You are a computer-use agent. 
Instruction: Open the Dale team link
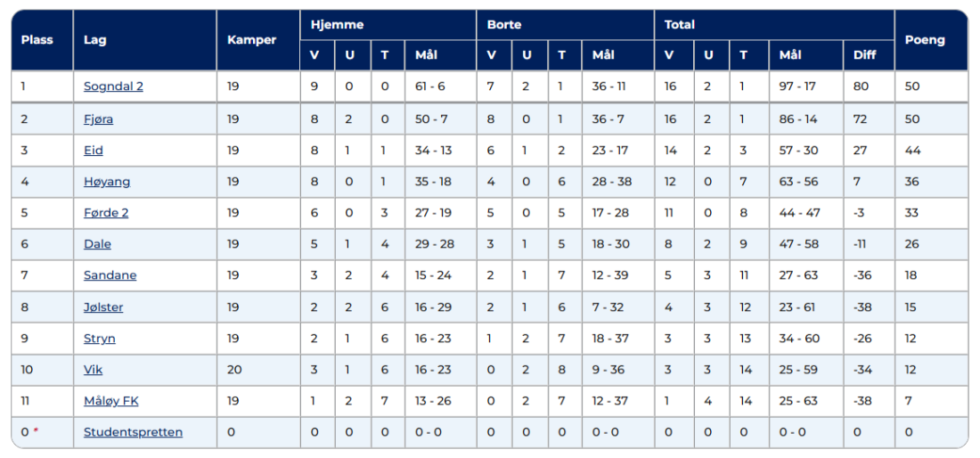pos(97,244)
